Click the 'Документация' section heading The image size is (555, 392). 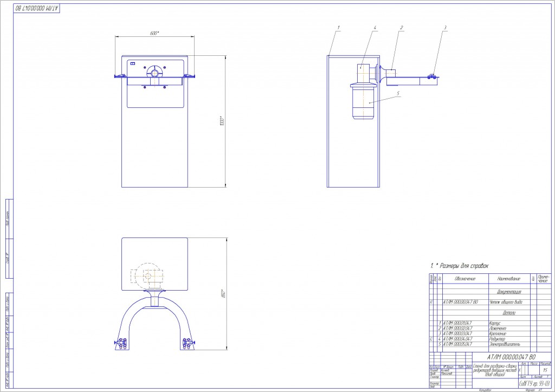[x=509, y=292]
